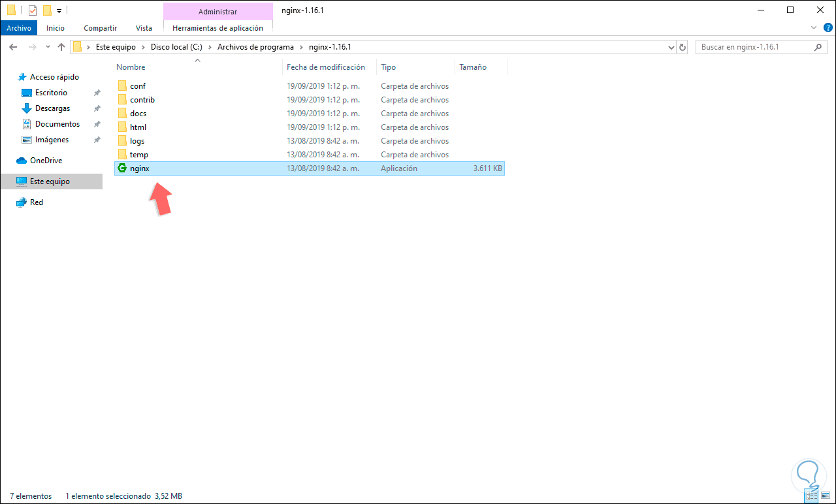
Task: Expand the chevron after Disco local (C:)
Action: tap(210, 47)
